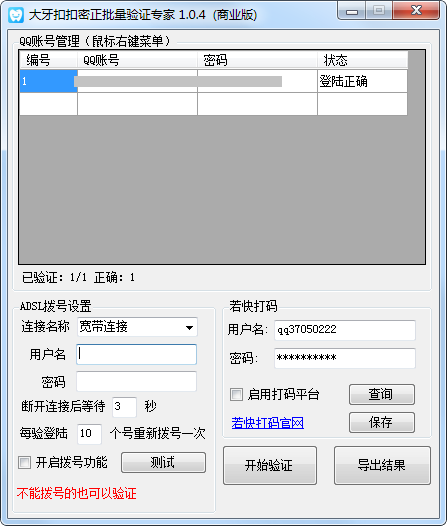Open the 宽带连接 combo box
The image size is (447, 526).
(x=137, y=327)
